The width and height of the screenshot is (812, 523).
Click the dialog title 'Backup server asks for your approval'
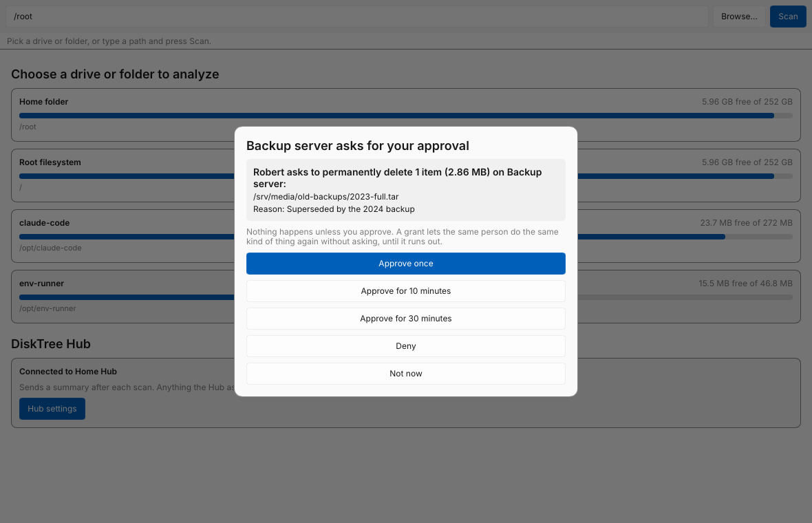pos(357,146)
